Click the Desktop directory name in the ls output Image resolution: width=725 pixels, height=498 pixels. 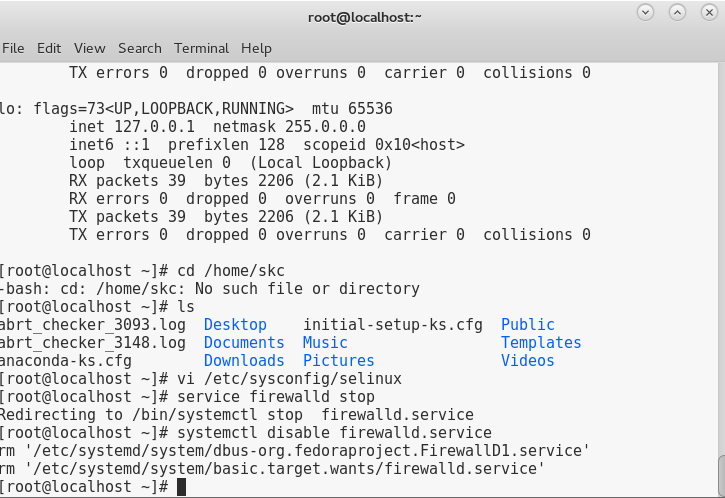(x=235, y=325)
